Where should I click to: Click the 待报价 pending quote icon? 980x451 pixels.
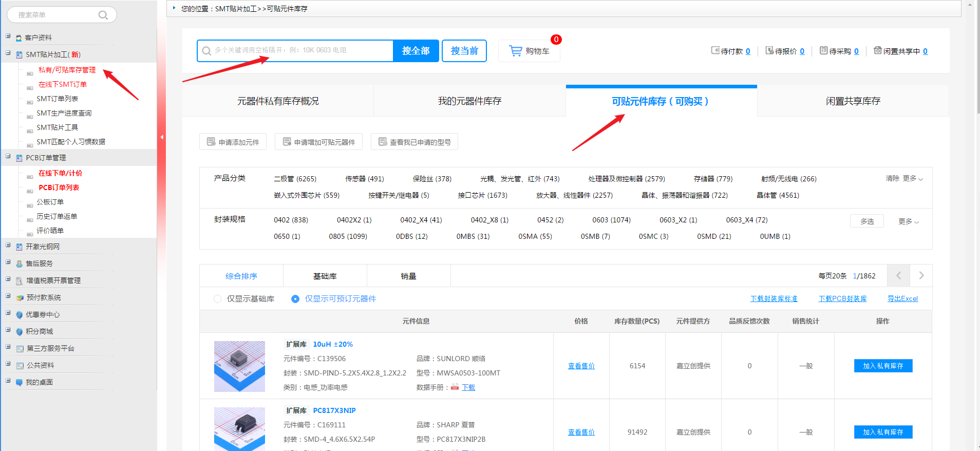point(769,50)
